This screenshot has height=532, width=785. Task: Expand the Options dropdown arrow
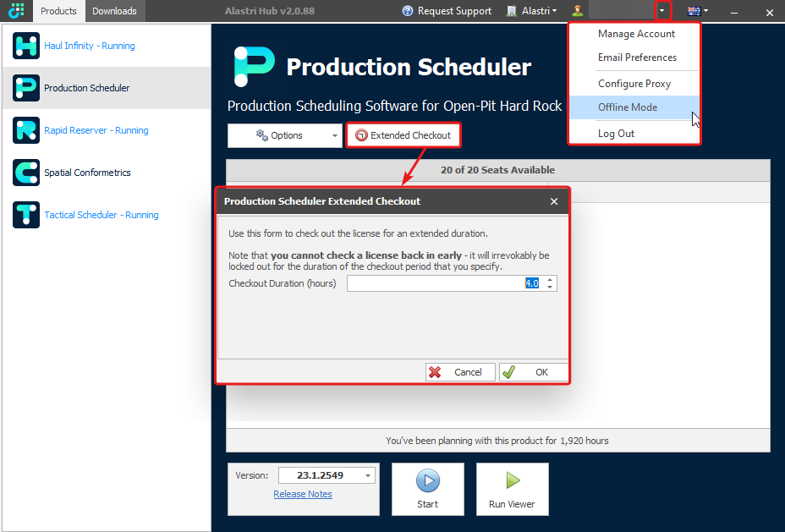(335, 135)
